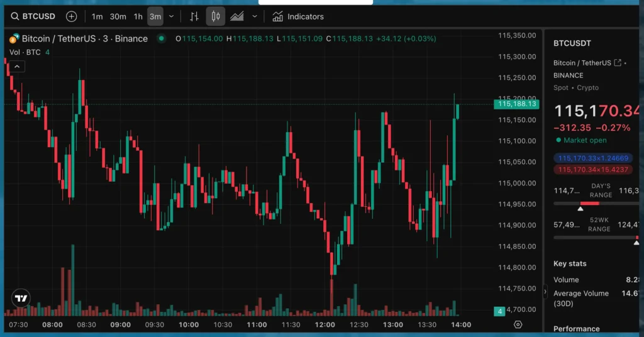
Task: Select the candlestick chart style icon
Action: click(x=216, y=16)
